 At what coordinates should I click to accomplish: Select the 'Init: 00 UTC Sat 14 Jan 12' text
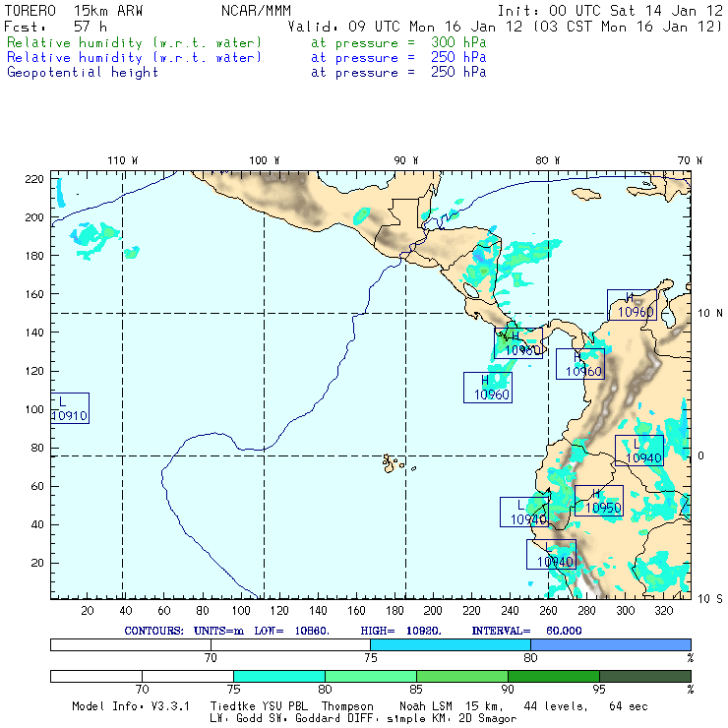point(610,11)
